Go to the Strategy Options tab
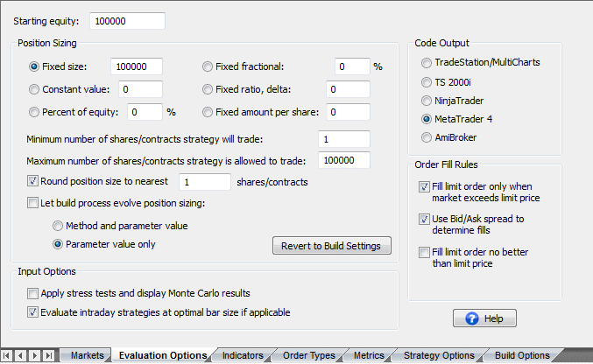 [x=438, y=355]
